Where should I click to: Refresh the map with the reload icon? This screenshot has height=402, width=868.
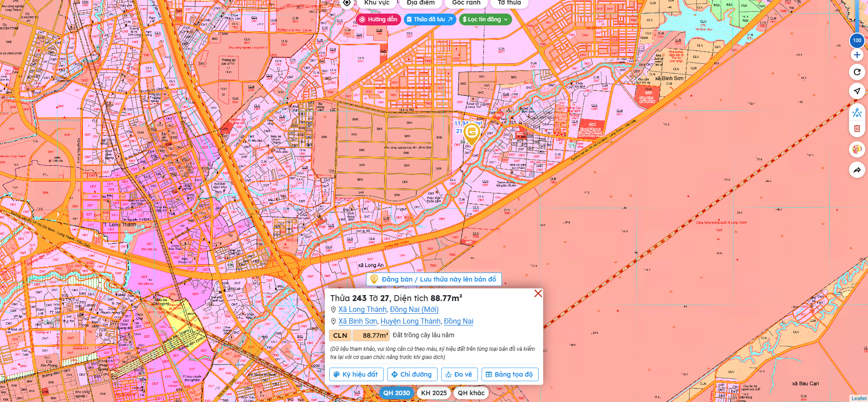point(857,72)
